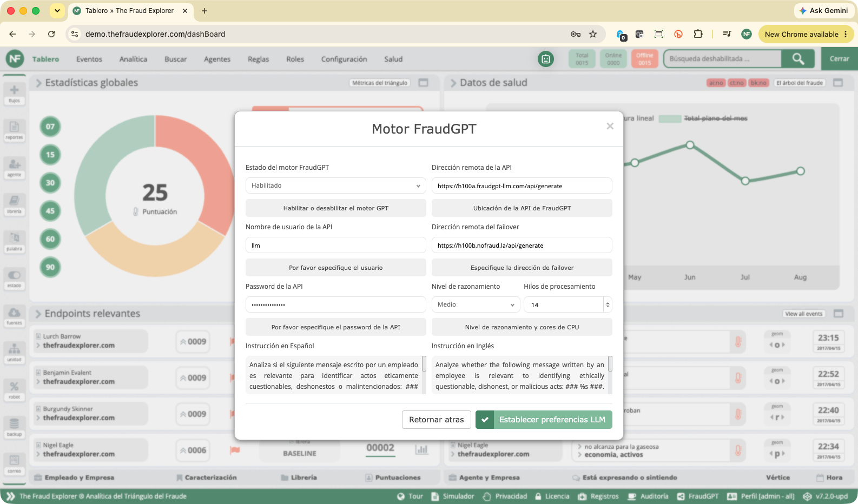Expand the Endpoints relevantes section chevron
858x504 pixels.
pos(38,314)
